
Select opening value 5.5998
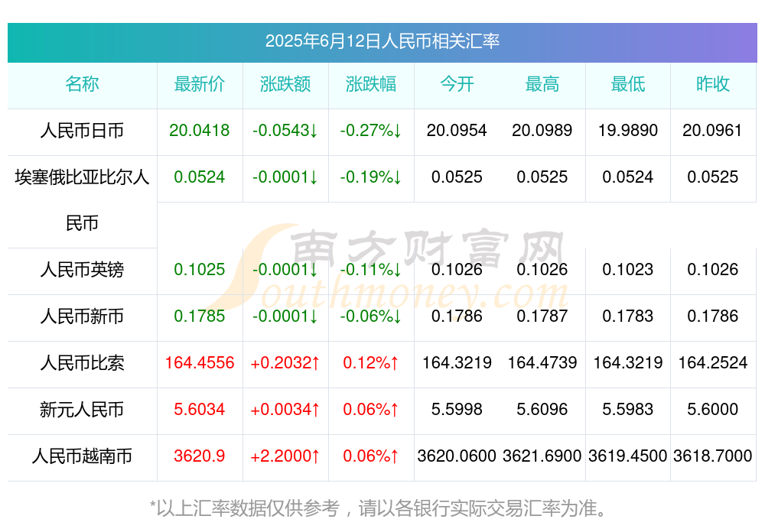coord(457,410)
